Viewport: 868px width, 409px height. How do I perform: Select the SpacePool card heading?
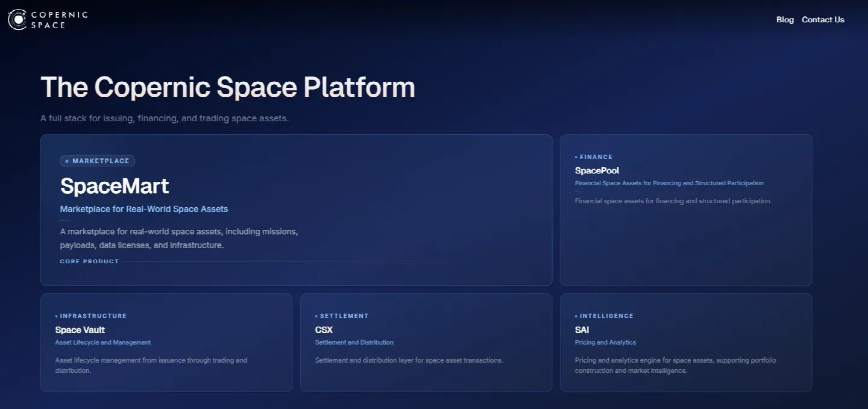[597, 170]
